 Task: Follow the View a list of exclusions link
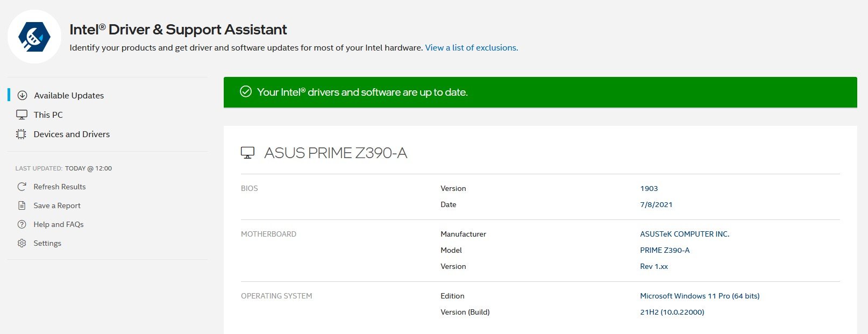(x=472, y=47)
